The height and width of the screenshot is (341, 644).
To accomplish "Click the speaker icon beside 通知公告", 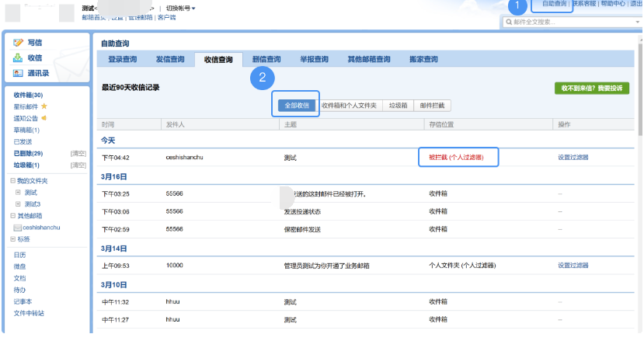I will (44, 118).
